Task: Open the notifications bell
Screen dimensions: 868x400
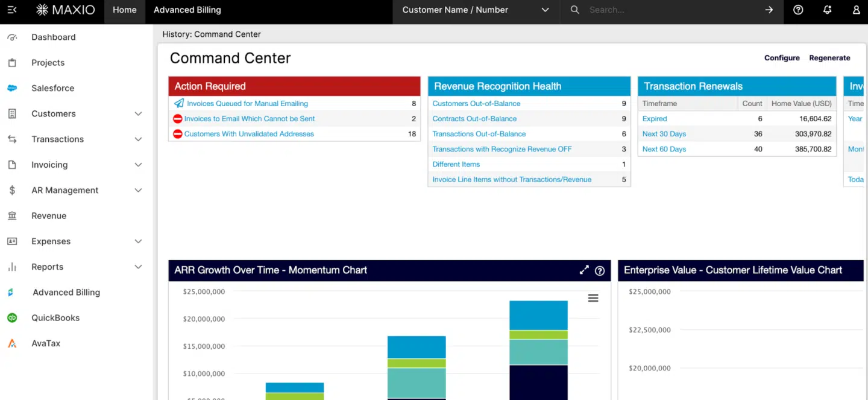Action: pos(827,10)
